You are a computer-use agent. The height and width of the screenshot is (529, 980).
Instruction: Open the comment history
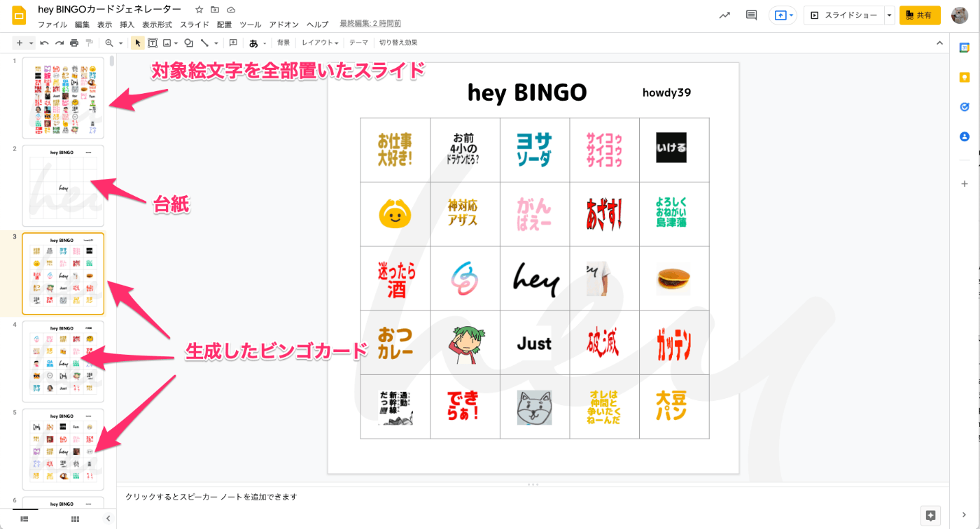tap(752, 15)
